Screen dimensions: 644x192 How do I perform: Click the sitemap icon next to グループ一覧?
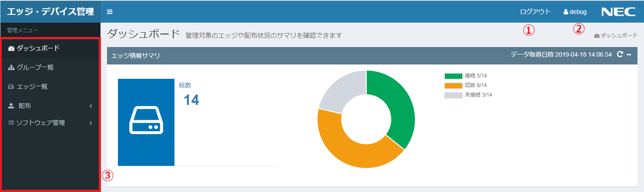tap(11, 68)
